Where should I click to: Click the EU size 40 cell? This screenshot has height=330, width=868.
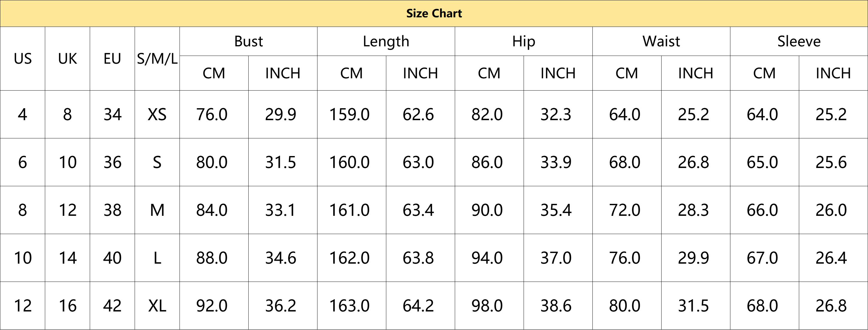click(112, 258)
